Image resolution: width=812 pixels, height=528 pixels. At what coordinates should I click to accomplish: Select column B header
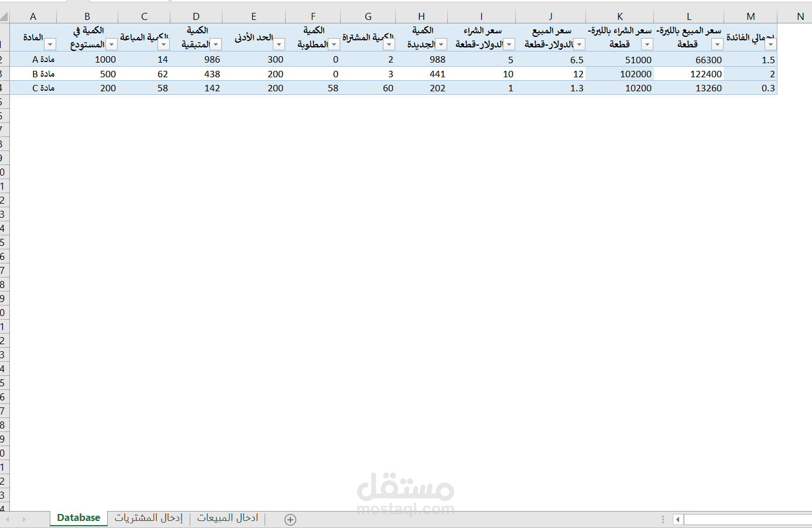pos(87,16)
